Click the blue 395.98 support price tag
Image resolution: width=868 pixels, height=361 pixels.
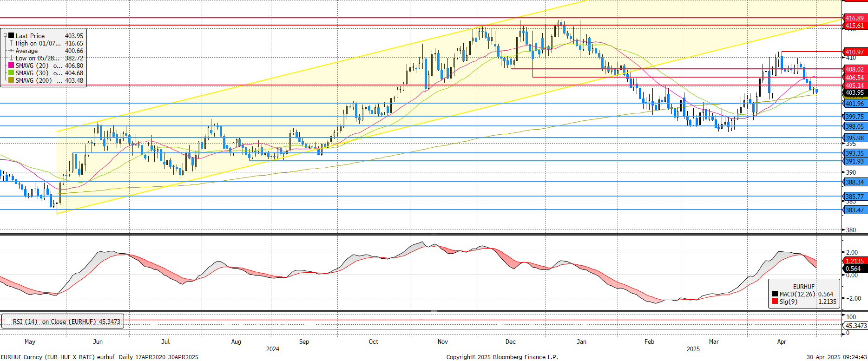coord(854,138)
